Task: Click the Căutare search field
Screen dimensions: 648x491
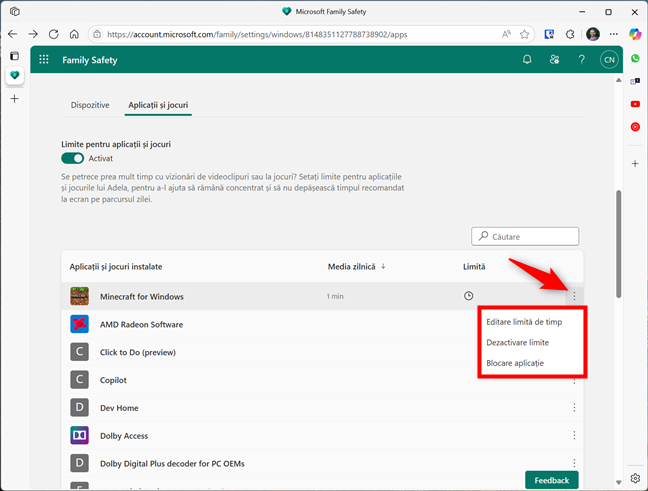Action: [x=525, y=236]
